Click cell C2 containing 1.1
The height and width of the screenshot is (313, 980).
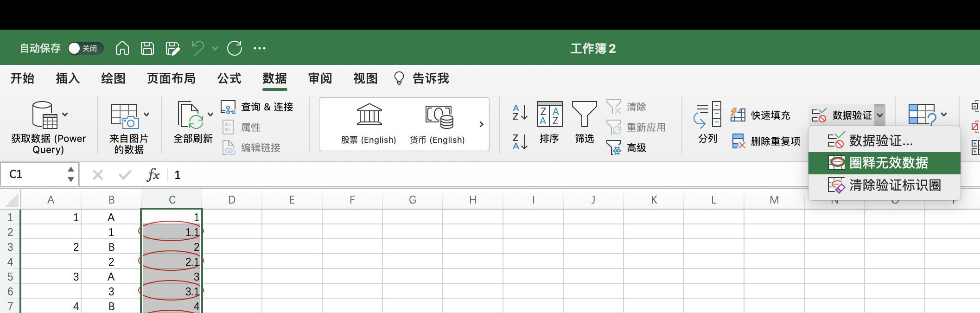[172, 232]
